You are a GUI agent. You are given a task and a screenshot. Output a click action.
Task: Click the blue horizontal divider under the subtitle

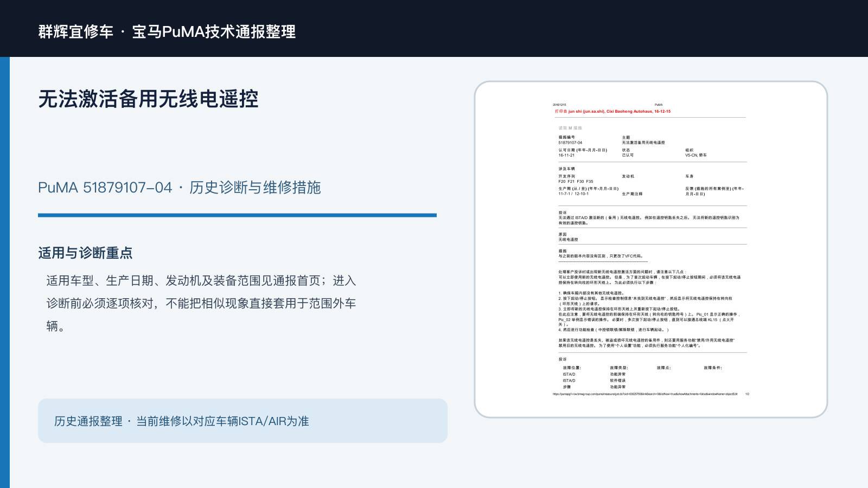237,215
